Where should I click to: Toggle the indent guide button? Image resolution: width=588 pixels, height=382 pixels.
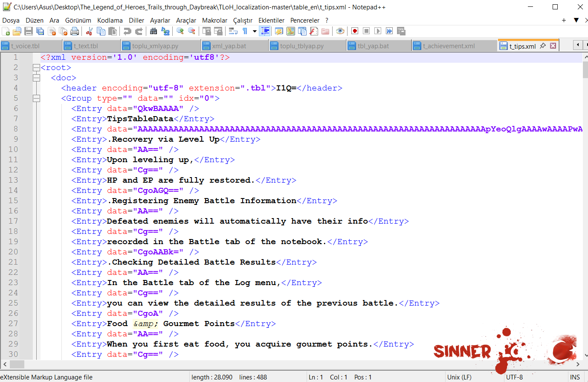tap(265, 31)
